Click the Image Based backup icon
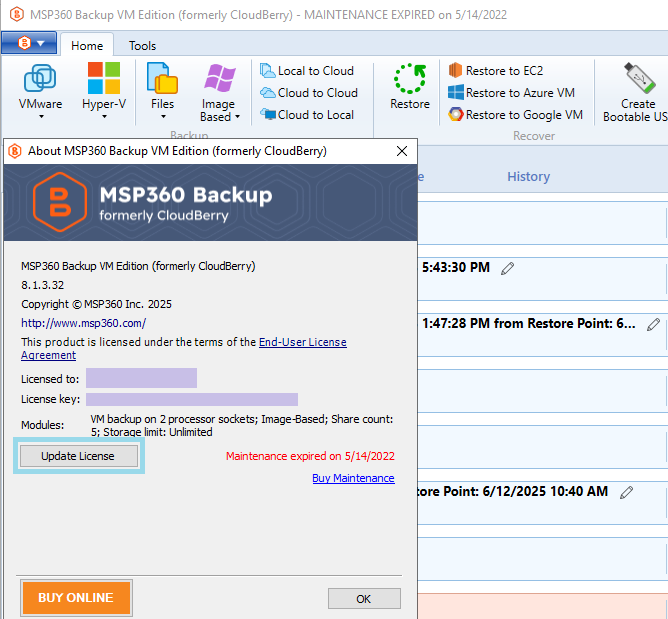This screenshot has height=619, width=668. [x=219, y=78]
